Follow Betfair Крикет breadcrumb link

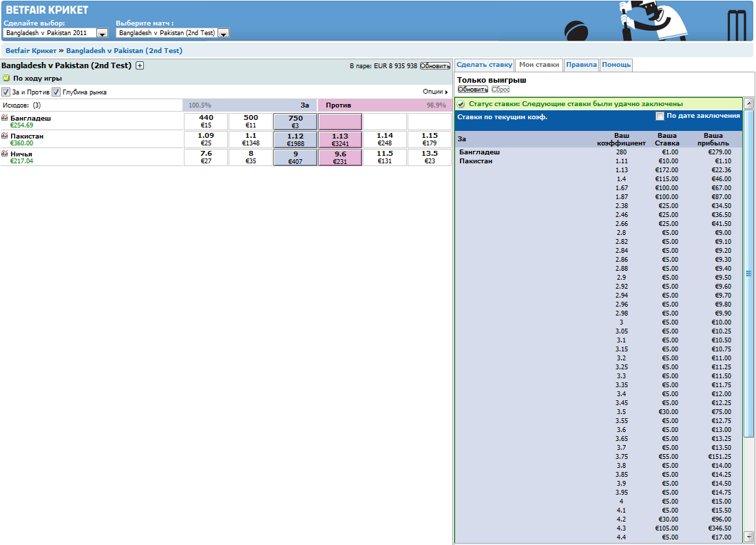point(31,51)
